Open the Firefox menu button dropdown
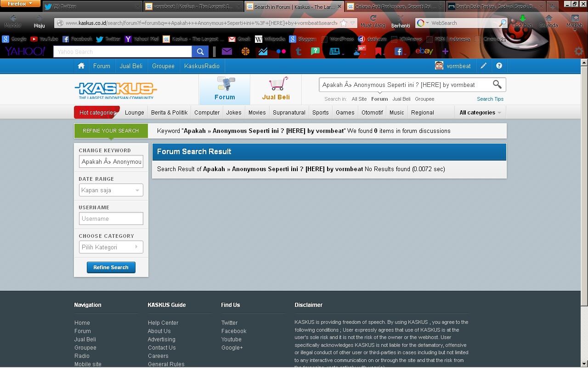The height and width of the screenshot is (368, 588). [x=20, y=4]
